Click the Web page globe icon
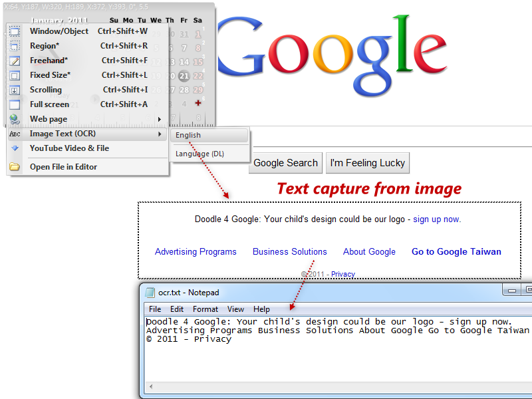Viewport: 532px width, 399px height. (15, 120)
